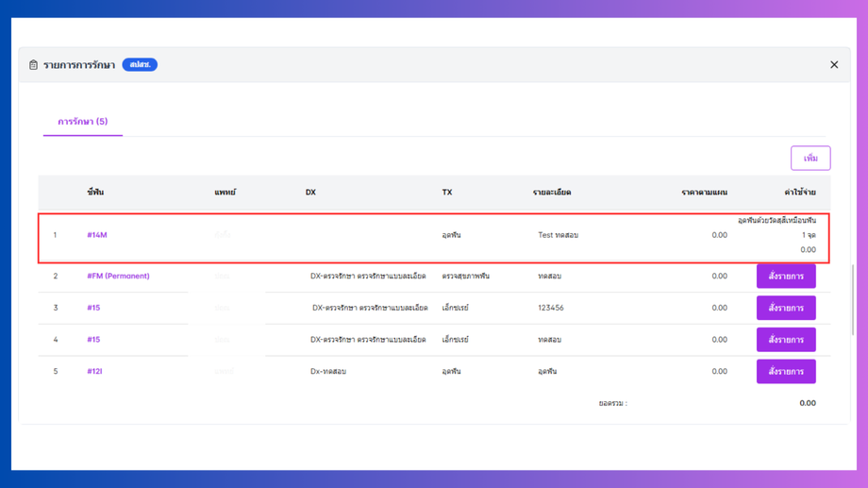Select the highlighted row 1 อุดฟัน treatment
This screenshot has width=868, height=488.
(x=434, y=238)
